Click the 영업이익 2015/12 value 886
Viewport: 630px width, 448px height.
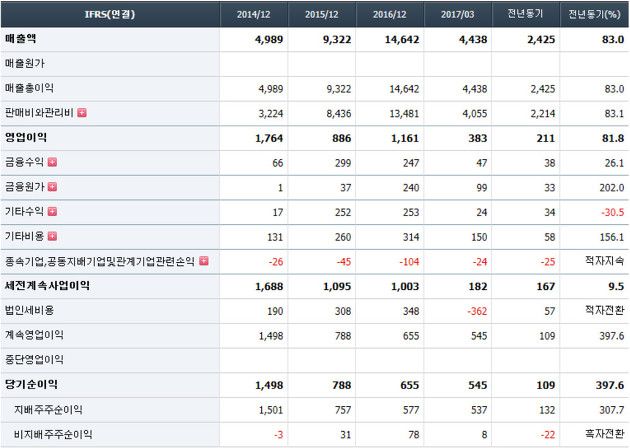[342, 139]
